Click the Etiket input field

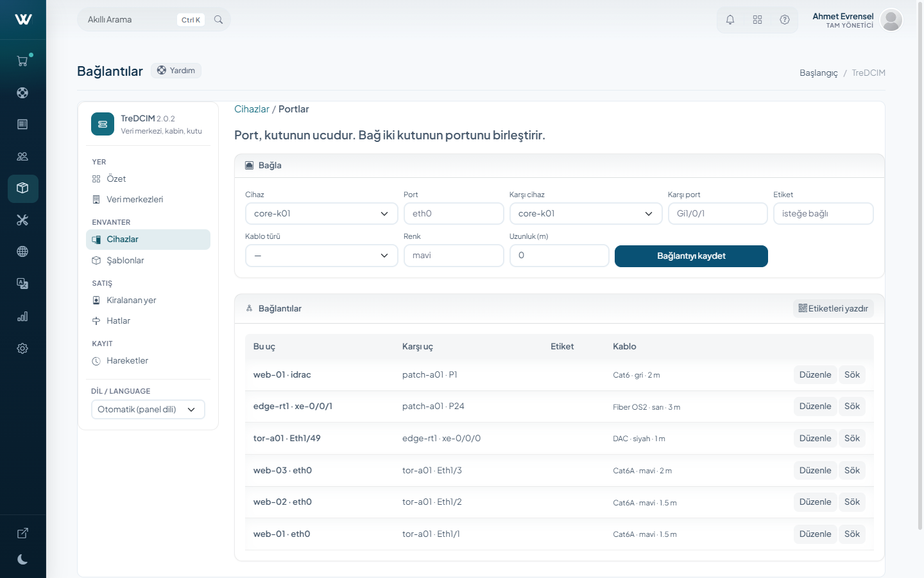click(823, 214)
